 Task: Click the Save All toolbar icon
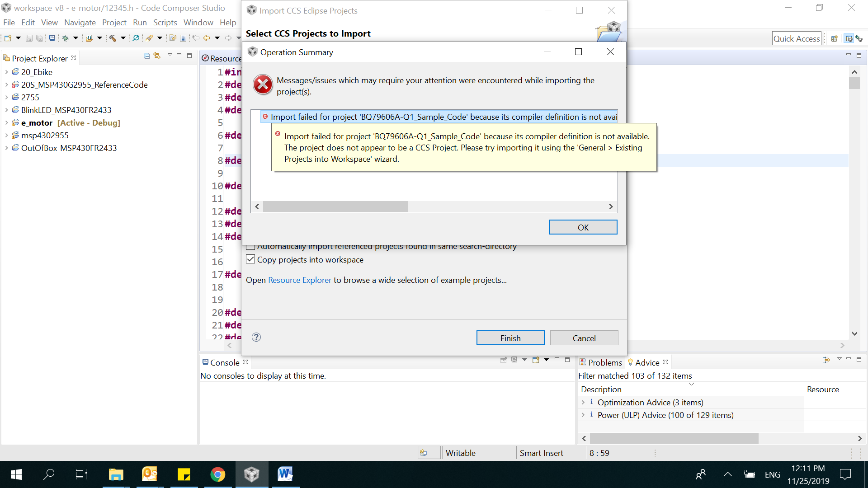[40, 38]
